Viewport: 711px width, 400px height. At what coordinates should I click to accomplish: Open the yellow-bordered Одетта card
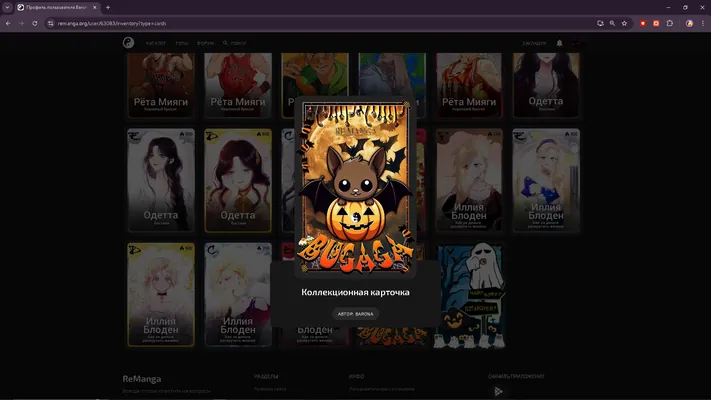point(238,180)
